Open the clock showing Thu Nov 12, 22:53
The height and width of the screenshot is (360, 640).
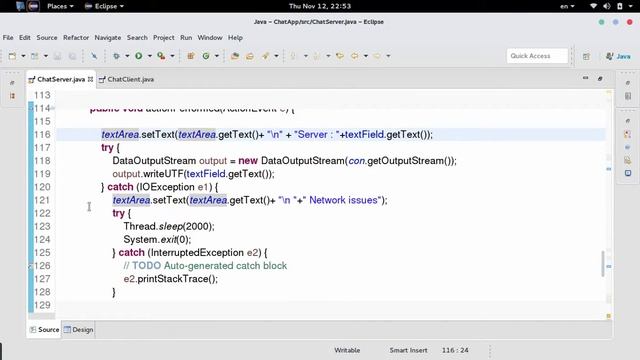tap(320, 6)
